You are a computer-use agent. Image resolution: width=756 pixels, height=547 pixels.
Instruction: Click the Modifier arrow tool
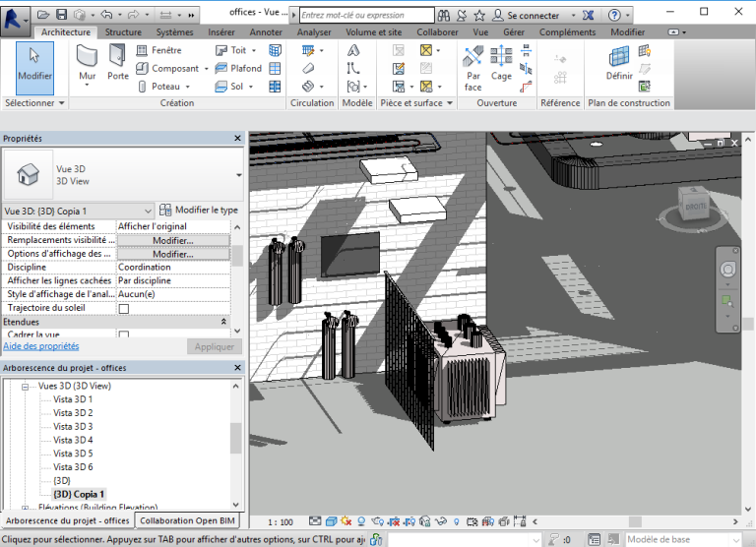tap(34, 68)
